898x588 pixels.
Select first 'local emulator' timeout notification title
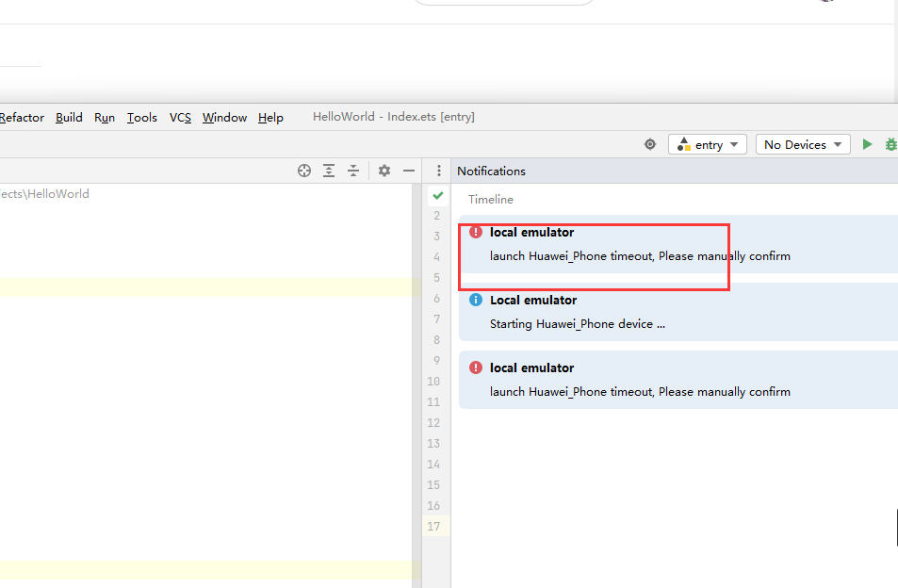tap(531, 233)
